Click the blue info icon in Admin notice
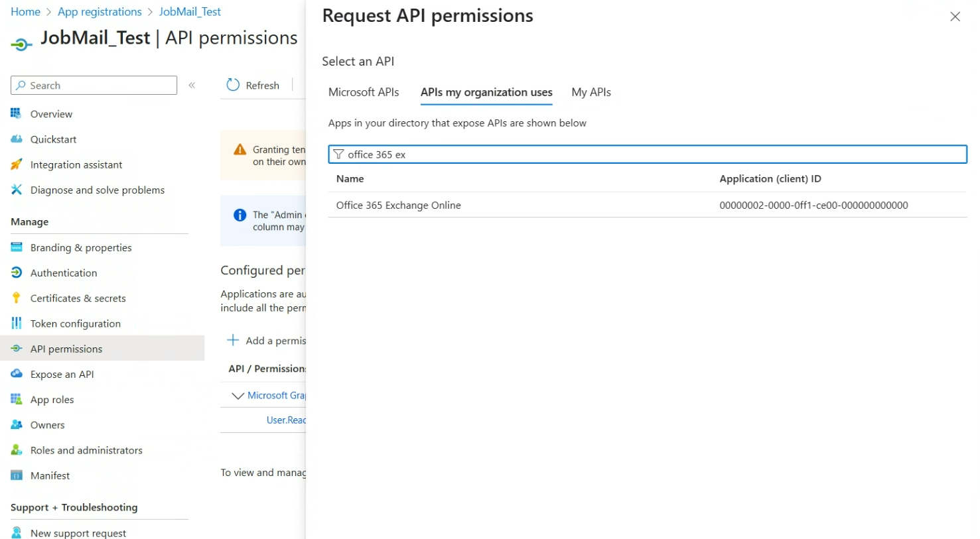Image resolution: width=980 pixels, height=539 pixels. [x=240, y=215]
